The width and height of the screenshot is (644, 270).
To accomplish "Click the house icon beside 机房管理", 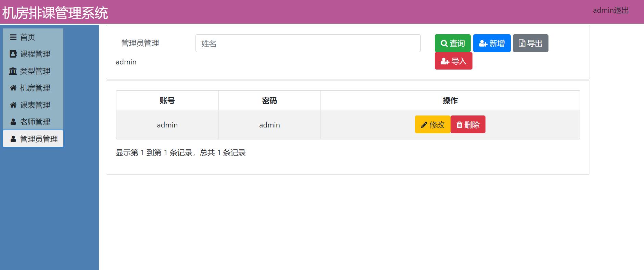I will coord(13,88).
